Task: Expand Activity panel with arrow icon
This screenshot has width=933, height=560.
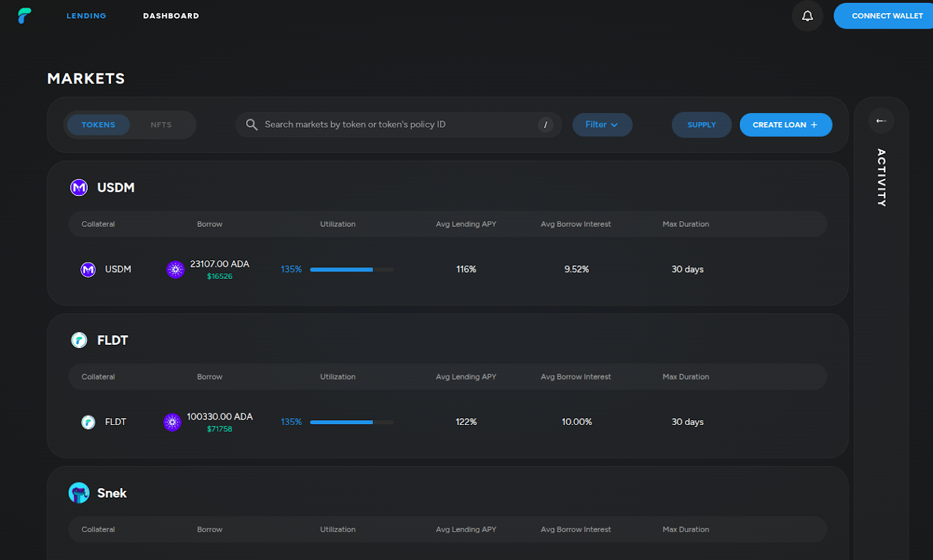Action: (882, 121)
